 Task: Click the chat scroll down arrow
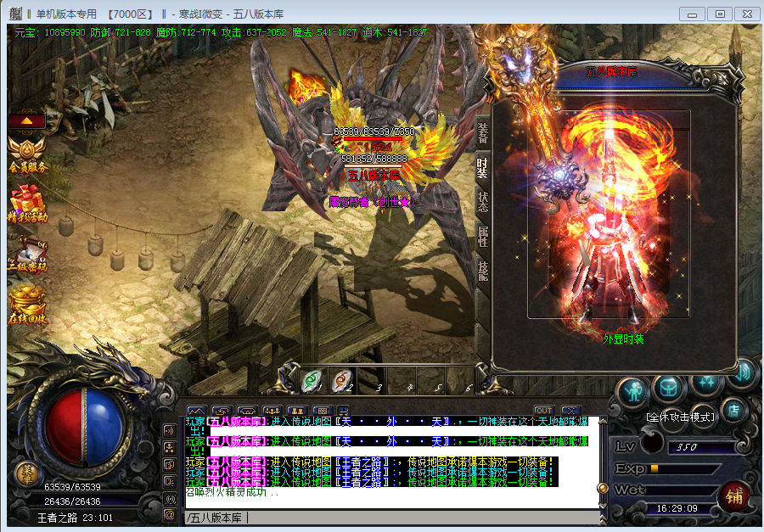(604, 507)
